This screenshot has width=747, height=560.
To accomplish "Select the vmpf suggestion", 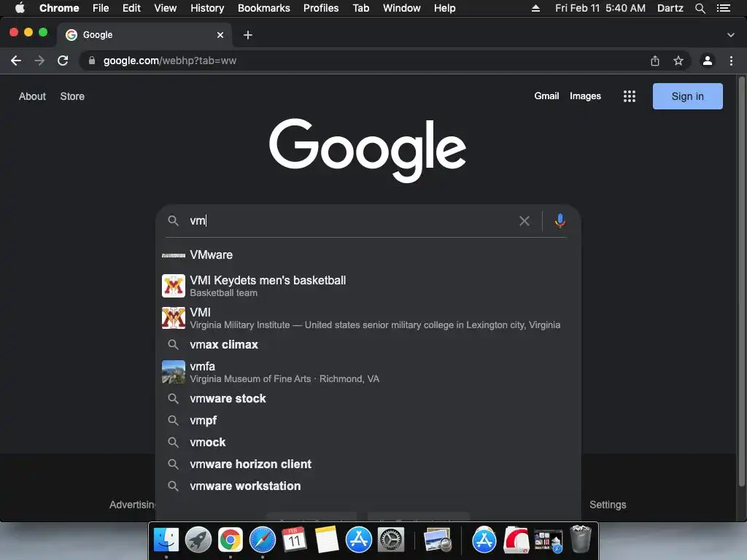I will (368, 421).
